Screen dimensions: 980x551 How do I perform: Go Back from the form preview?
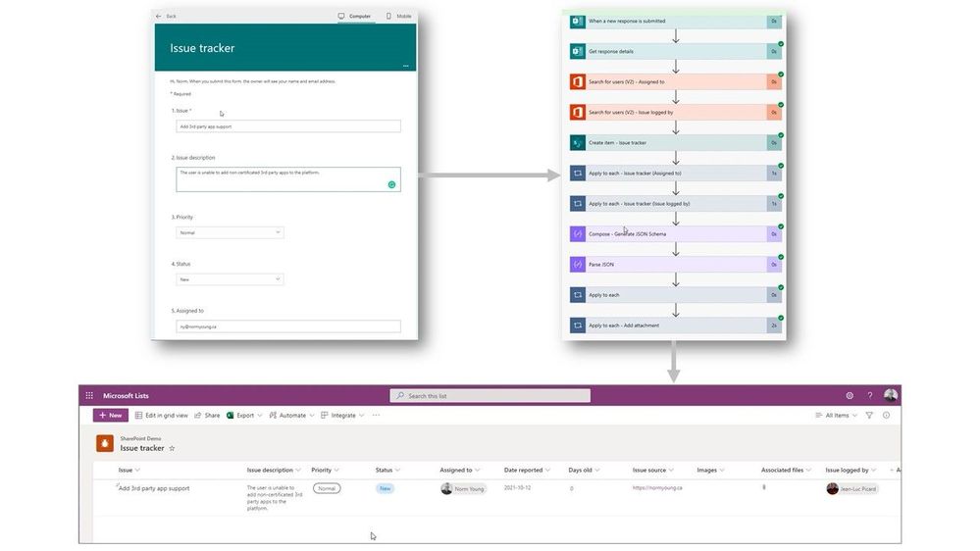click(x=166, y=17)
